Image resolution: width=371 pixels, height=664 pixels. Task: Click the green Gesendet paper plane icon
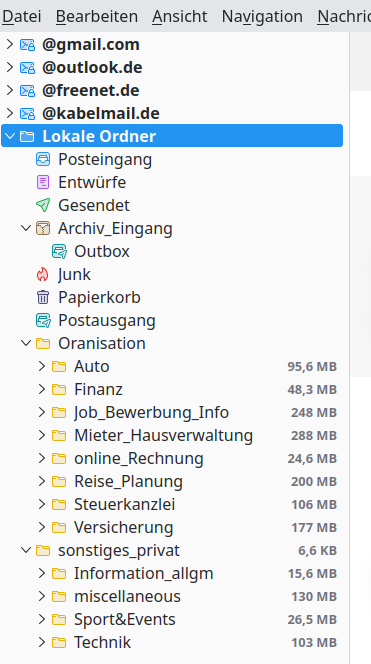coord(43,205)
